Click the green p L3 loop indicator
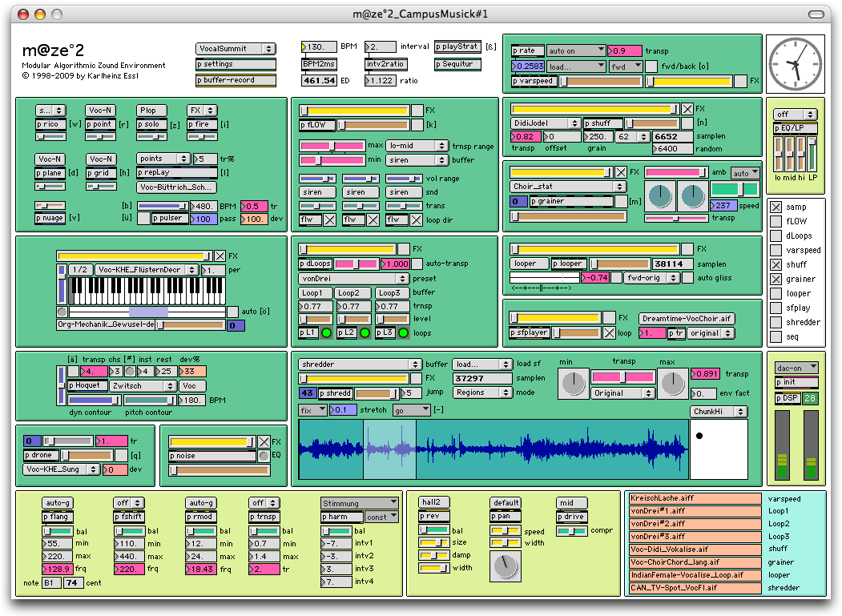The height and width of the screenshot is (616, 842). click(x=403, y=333)
